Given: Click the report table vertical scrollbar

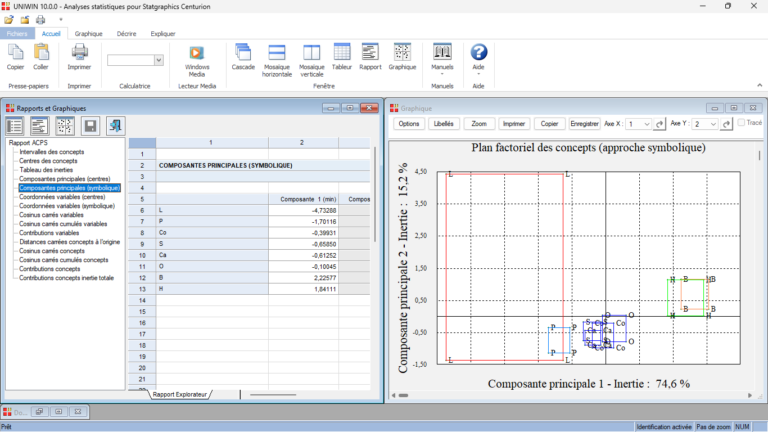Looking at the screenshot, I should pyautogui.click(x=376, y=193).
